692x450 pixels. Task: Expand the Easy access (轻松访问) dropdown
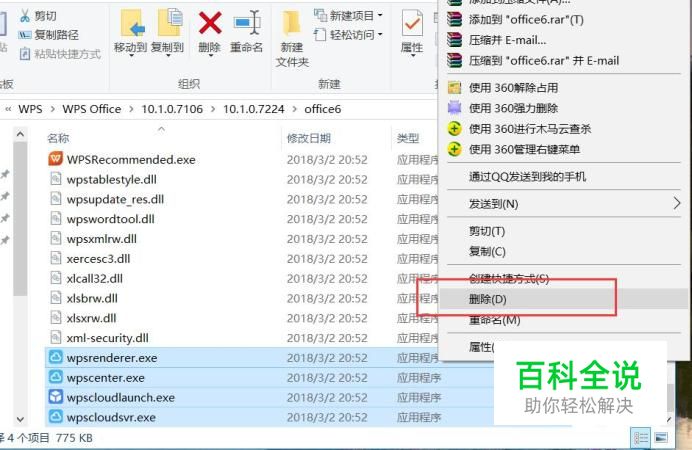click(380, 34)
